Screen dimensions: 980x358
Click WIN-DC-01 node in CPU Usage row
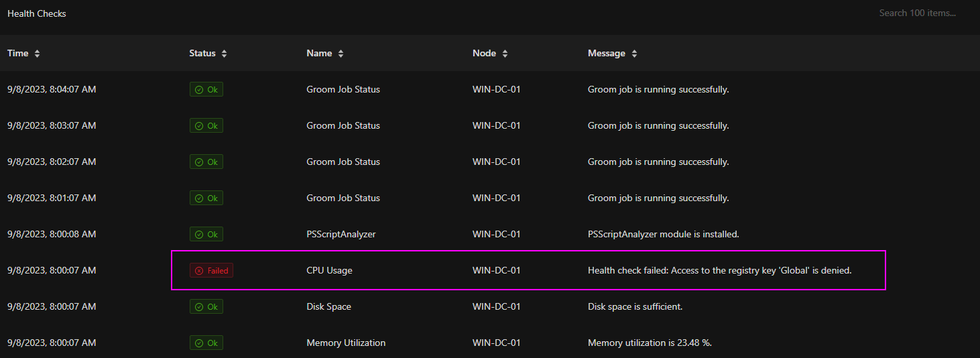click(497, 271)
